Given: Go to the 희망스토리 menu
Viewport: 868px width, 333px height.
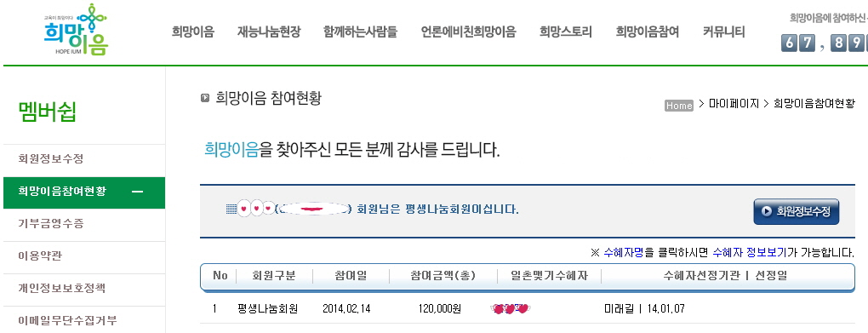Looking at the screenshot, I should pyautogui.click(x=566, y=32).
